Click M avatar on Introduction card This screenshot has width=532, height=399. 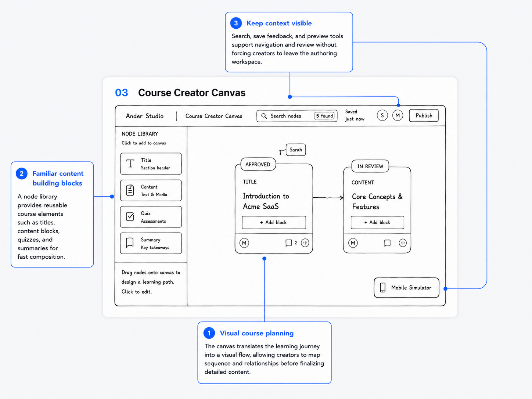[244, 243]
